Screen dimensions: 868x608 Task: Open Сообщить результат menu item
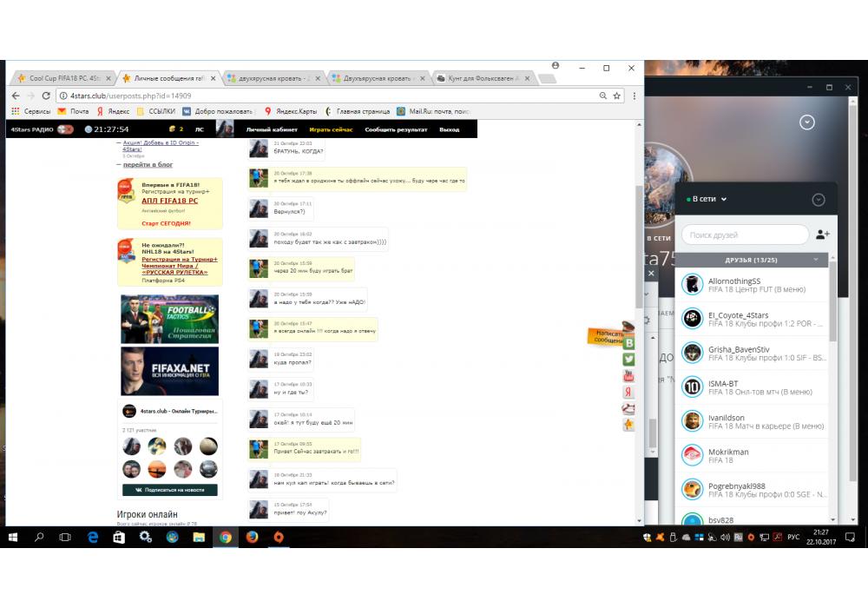[396, 129]
